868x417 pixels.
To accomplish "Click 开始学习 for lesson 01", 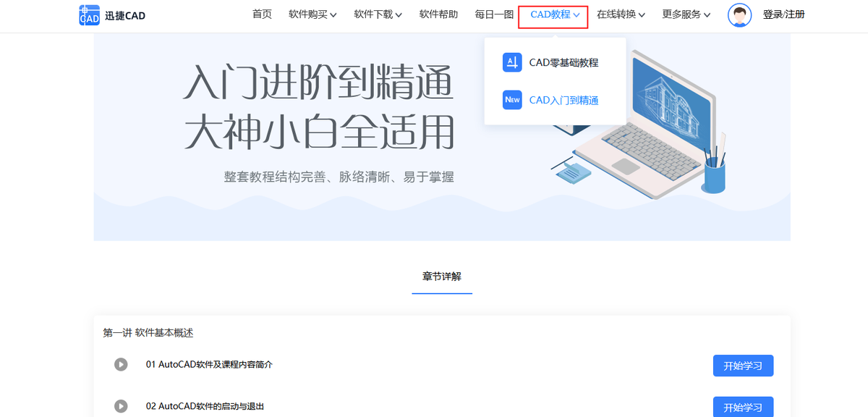I will pyautogui.click(x=744, y=366).
